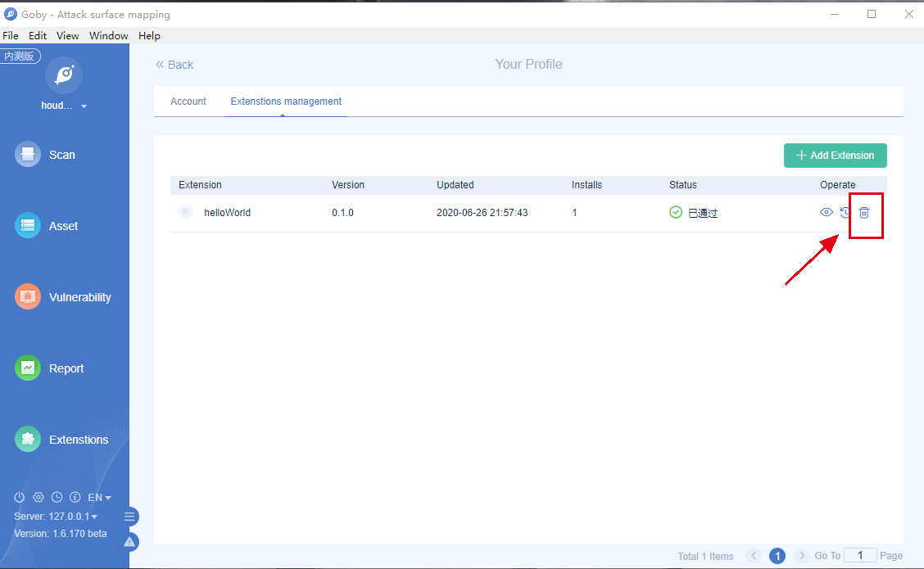The image size is (924, 569).
Task: Click the helloWorld extension name
Action: point(228,213)
